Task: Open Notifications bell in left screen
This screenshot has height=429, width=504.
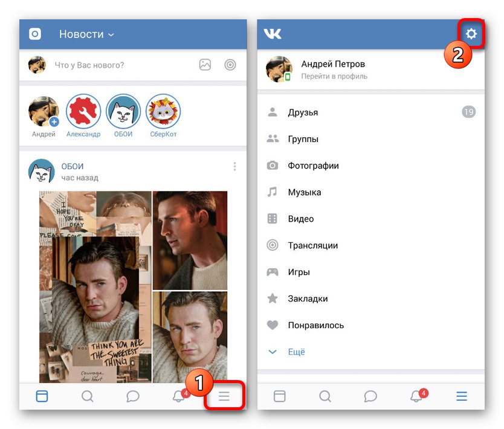Action: [179, 396]
